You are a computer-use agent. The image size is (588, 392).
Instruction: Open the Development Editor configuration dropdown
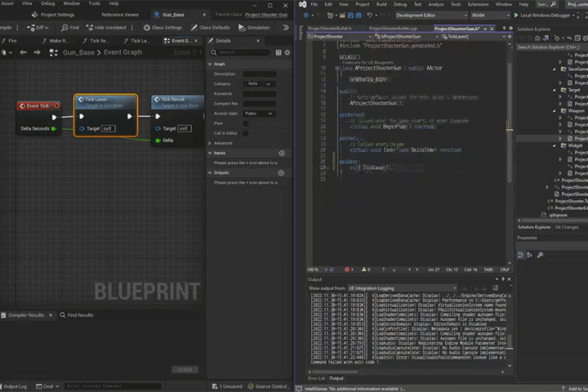pyautogui.click(x=431, y=16)
